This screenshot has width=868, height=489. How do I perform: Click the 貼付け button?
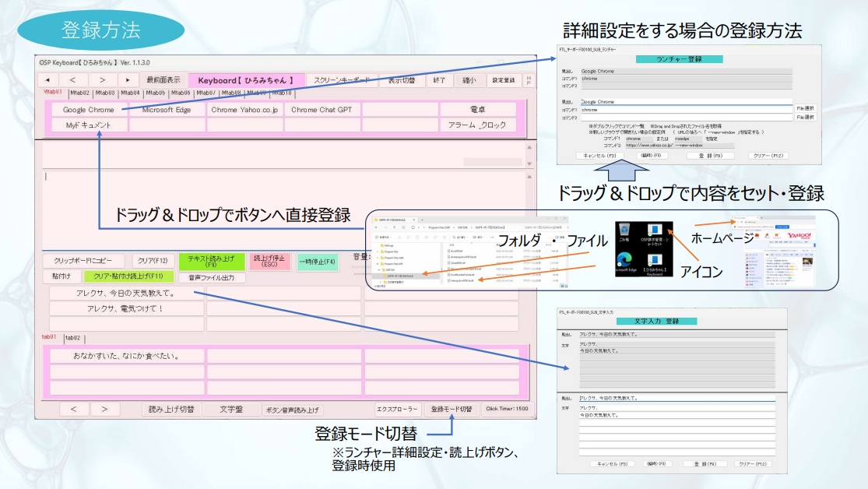(61, 276)
